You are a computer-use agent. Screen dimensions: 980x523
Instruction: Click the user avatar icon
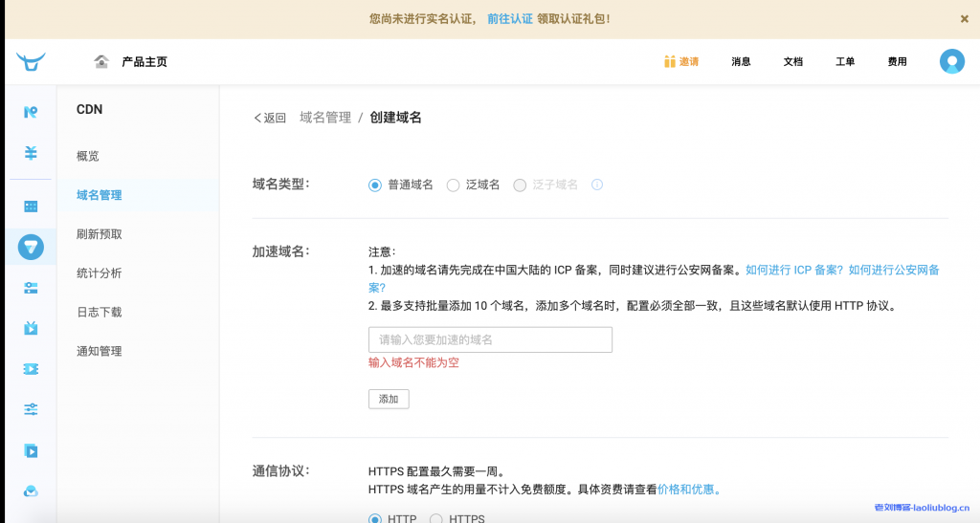[x=951, y=62]
